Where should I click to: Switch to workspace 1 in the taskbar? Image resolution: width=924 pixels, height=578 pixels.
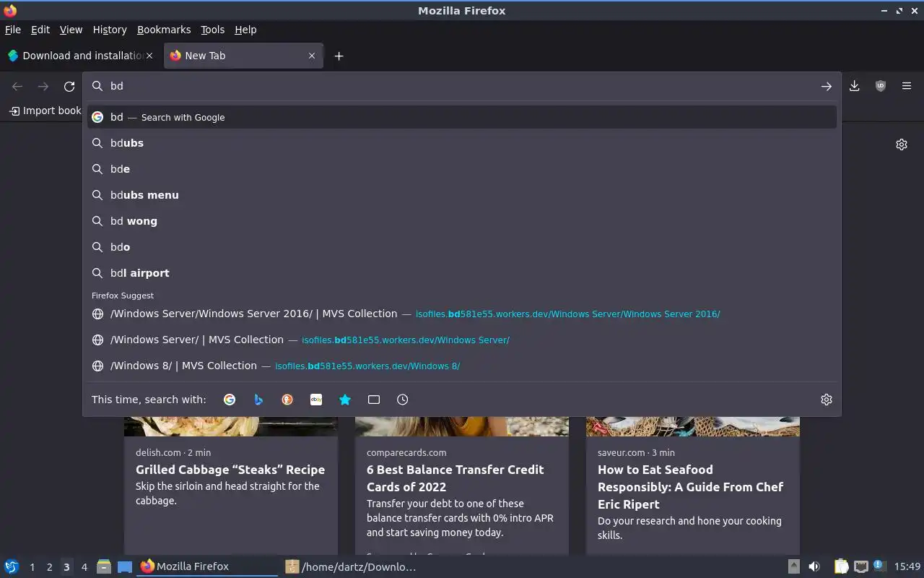tap(32, 567)
